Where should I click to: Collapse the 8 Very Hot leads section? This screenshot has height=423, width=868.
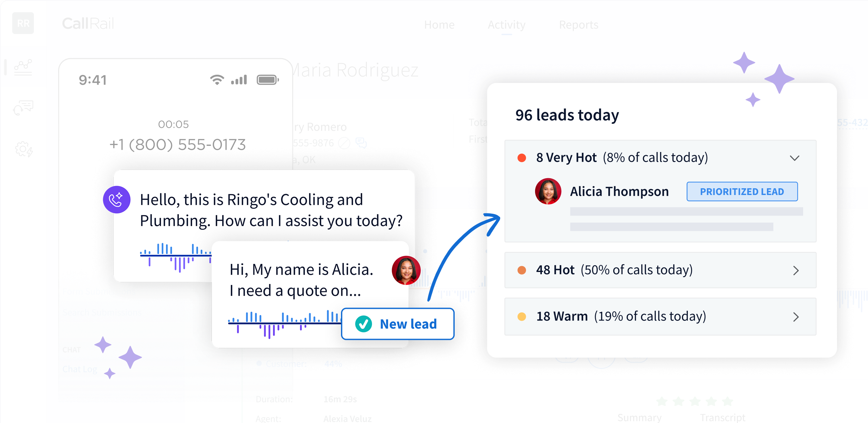[x=795, y=158]
